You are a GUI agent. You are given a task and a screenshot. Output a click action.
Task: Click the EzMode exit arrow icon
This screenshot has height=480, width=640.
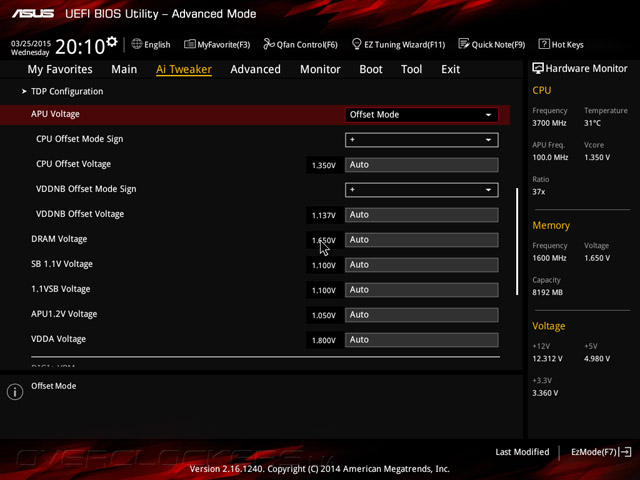pos(625,452)
